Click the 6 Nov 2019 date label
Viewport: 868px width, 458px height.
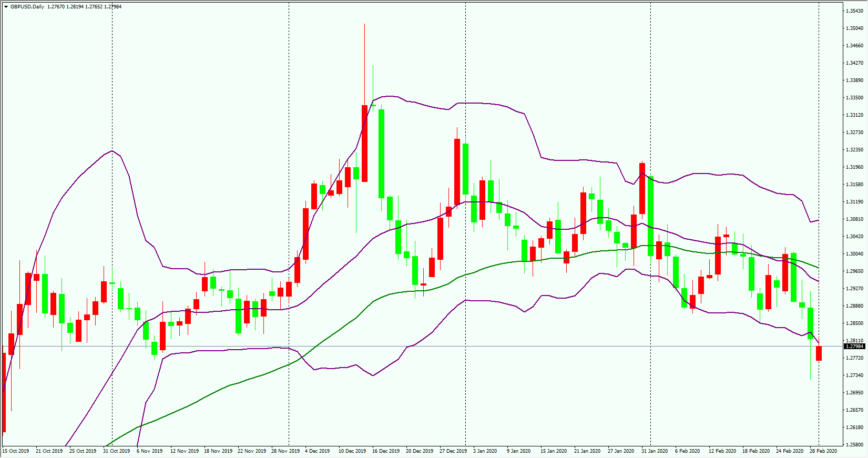pyautogui.click(x=150, y=451)
